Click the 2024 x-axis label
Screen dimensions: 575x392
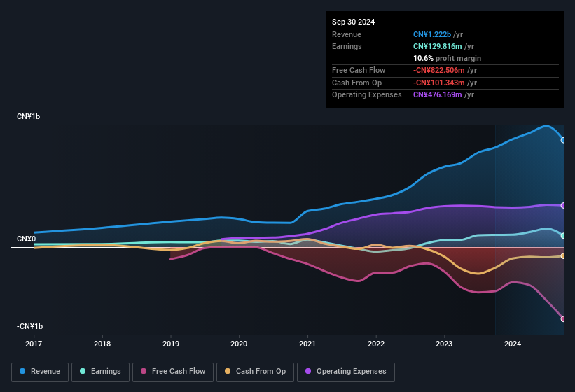coord(513,344)
